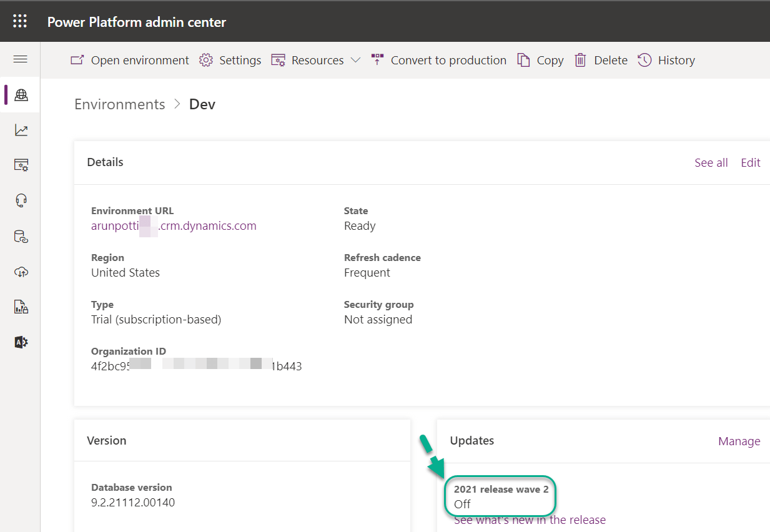Screen dimensions: 770x532
Task: Select the Off status under release wave
Action: pos(462,504)
